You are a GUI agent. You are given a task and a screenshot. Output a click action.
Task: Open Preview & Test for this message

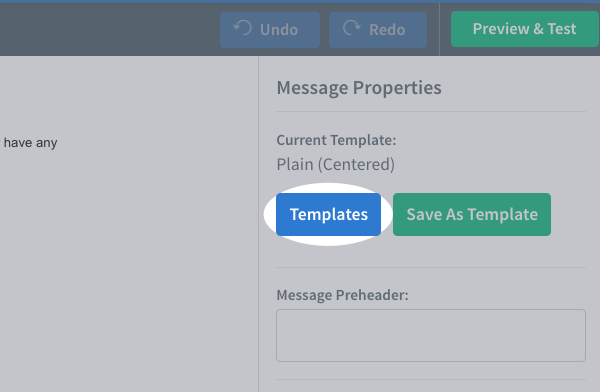click(525, 29)
